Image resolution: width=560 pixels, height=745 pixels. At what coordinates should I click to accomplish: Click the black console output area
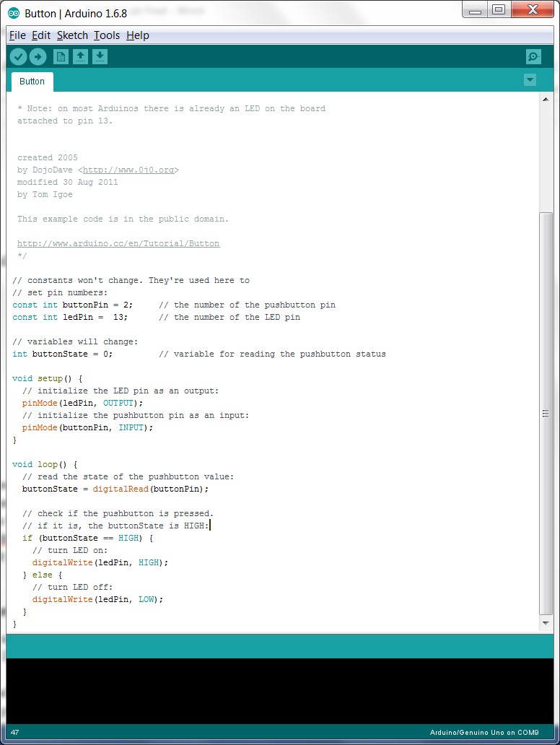280,691
